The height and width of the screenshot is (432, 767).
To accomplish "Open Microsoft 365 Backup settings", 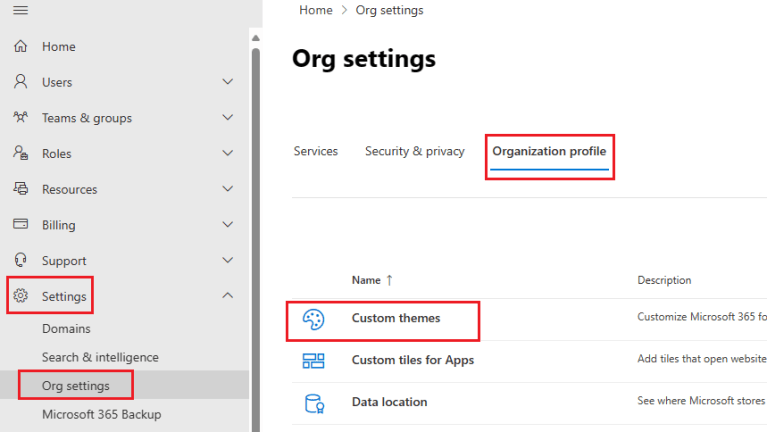I will coord(101,414).
